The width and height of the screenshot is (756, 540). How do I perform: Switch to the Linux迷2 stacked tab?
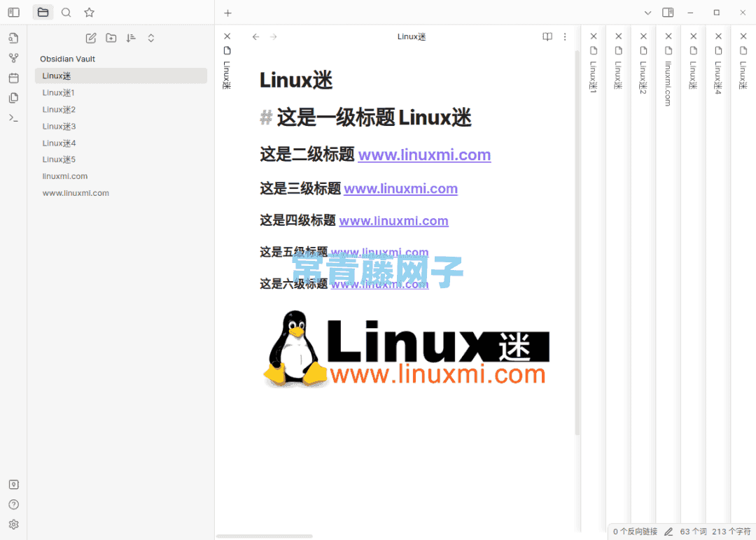click(643, 77)
